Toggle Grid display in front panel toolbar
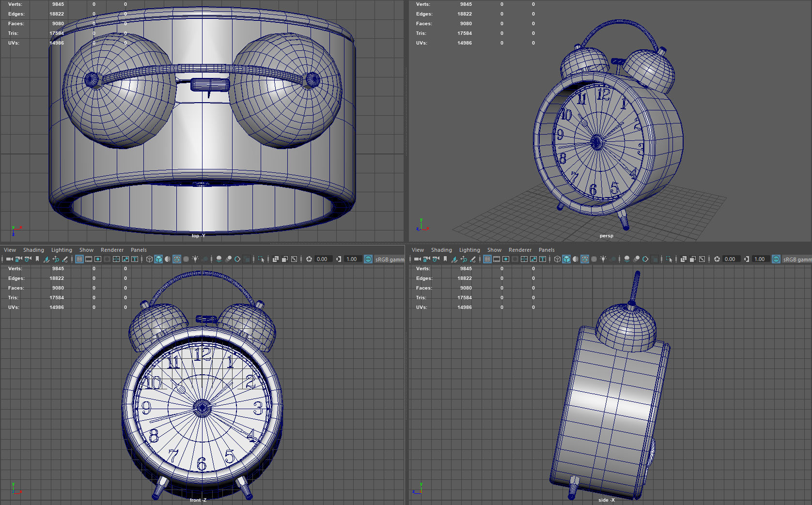The width and height of the screenshot is (812, 505). click(79, 259)
